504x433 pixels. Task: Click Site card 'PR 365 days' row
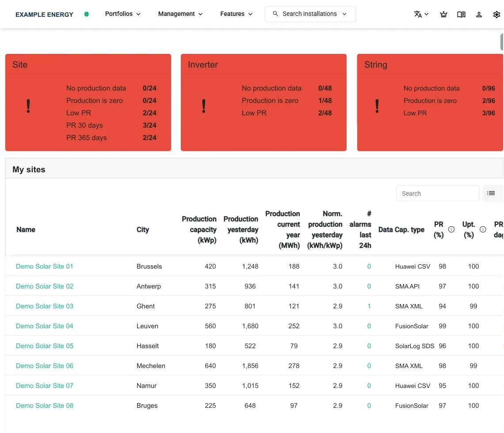(111, 138)
